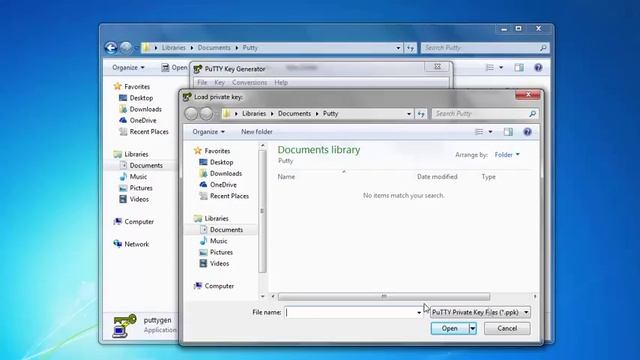
Task: Open Organize dropdown in Explorer window
Action: click(128, 67)
